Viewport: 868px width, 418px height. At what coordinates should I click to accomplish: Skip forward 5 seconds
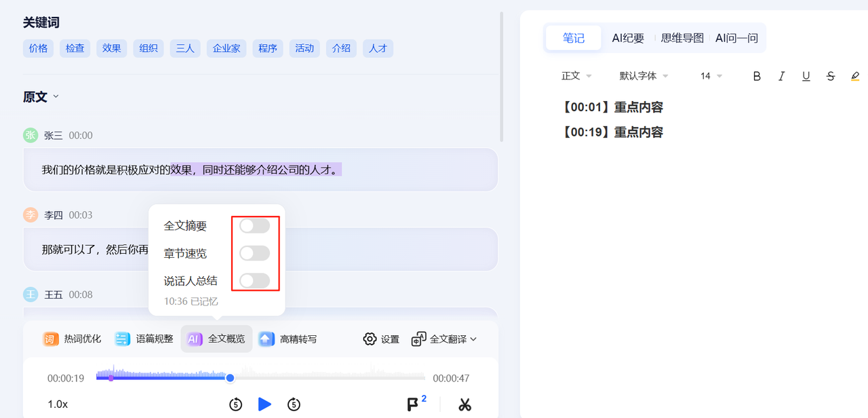[294, 404]
